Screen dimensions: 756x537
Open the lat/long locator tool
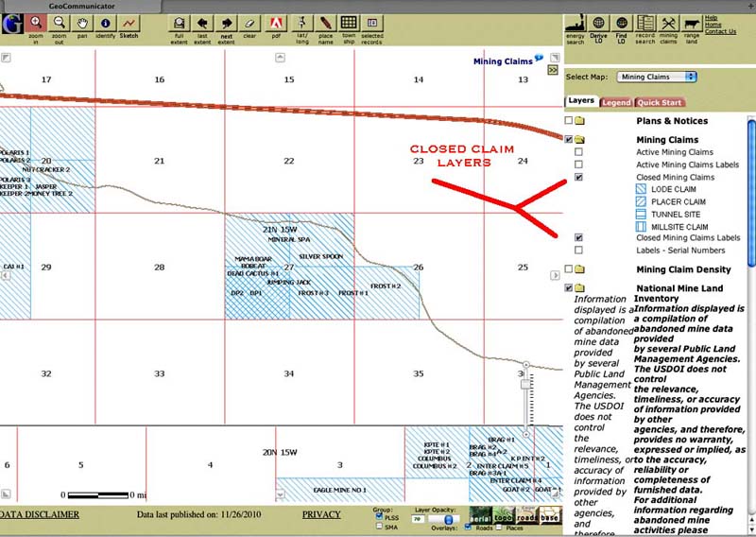point(302,23)
